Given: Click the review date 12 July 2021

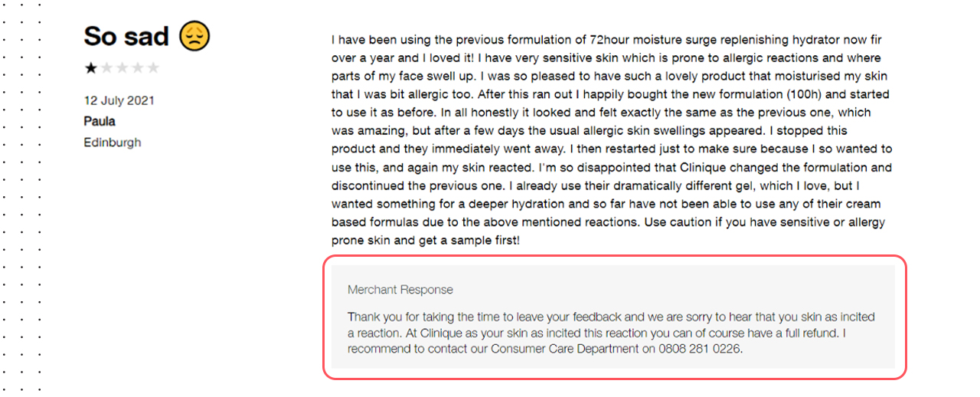Looking at the screenshot, I should click(119, 100).
